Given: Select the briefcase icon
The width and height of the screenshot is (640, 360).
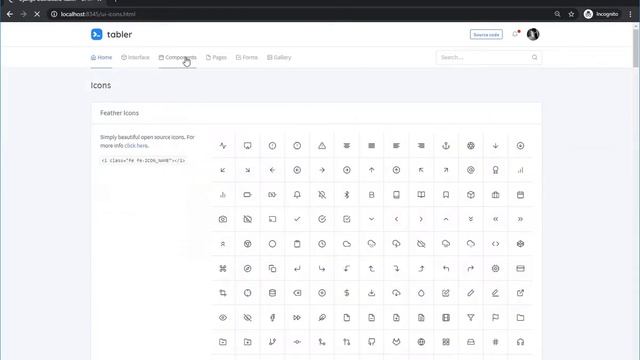Looking at the screenshot, I should click(496, 195).
